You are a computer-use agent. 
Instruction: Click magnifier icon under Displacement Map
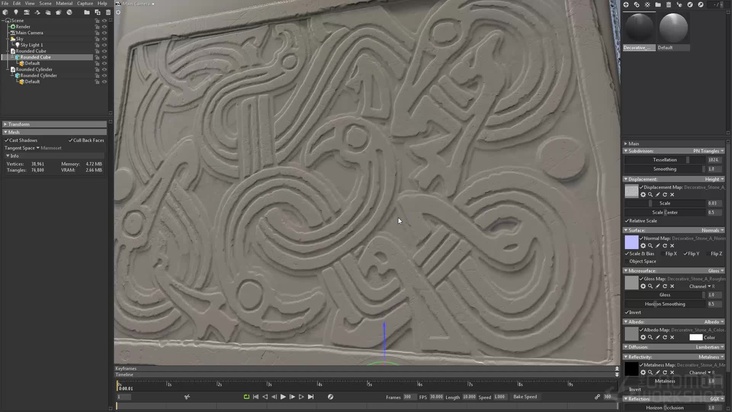coord(650,195)
